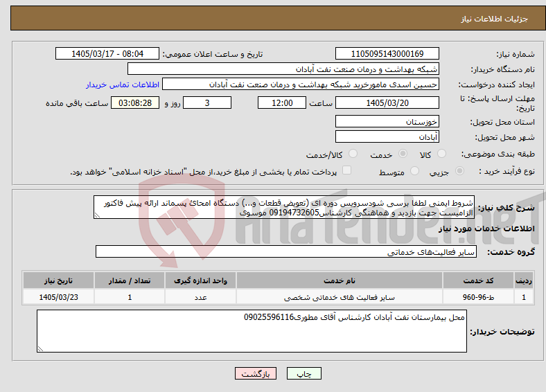Select the متوسط purchase type radio
This screenshot has width=546, height=392.
click(414, 170)
